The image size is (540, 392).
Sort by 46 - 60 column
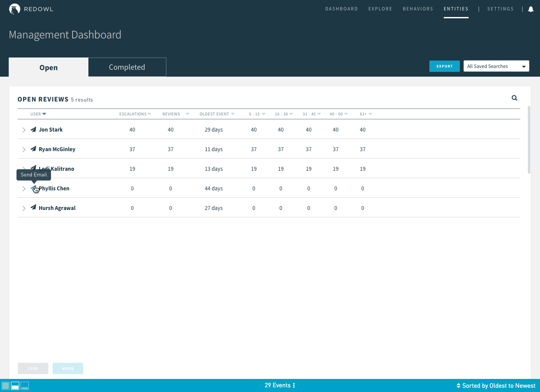pyautogui.click(x=339, y=114)
